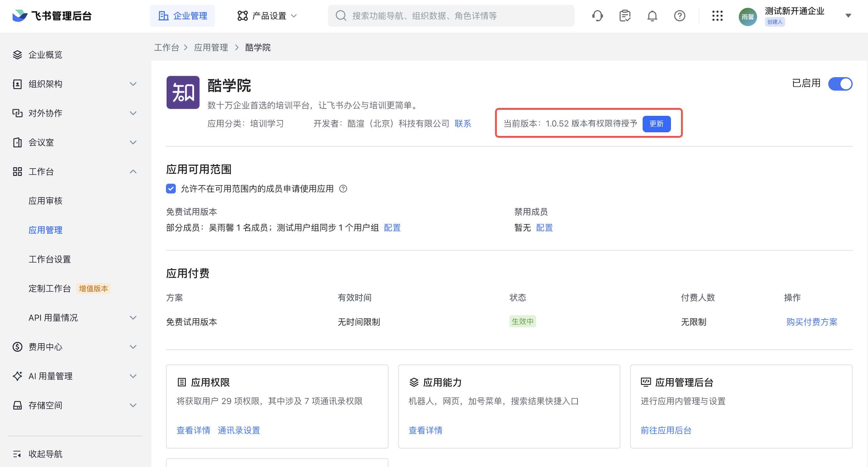
Task: Click the 应用管理后台 card monitor icon
Action: (646, 382)
